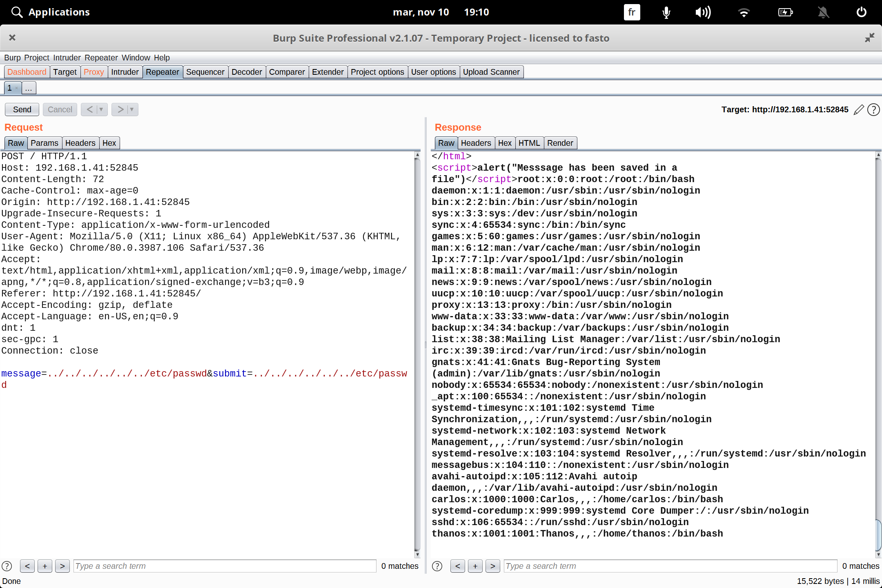Click the edit target pencil icon
This screenshot has height=588, width=882.
[x=859, y=109]
